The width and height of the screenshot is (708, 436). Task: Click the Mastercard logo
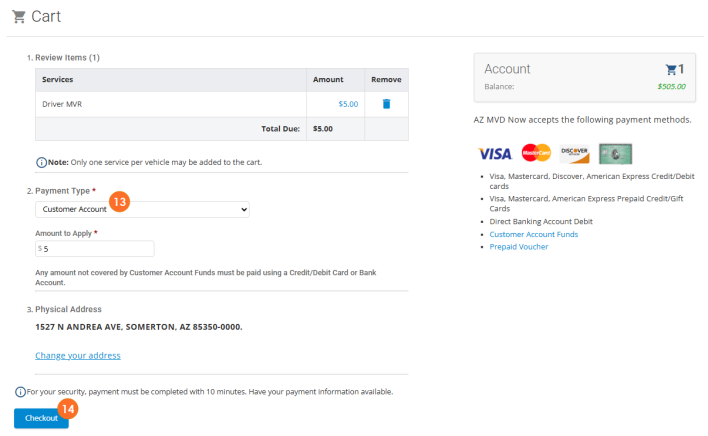536,154
